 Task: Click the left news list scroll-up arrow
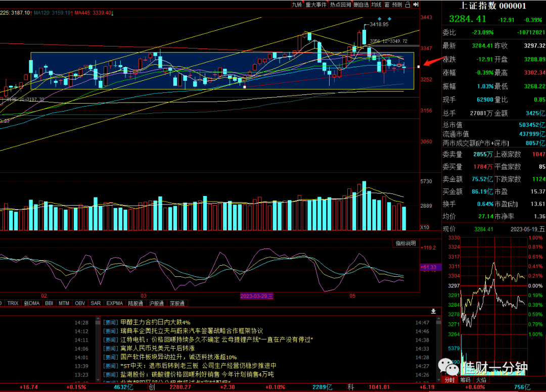[x=98, y=318]
